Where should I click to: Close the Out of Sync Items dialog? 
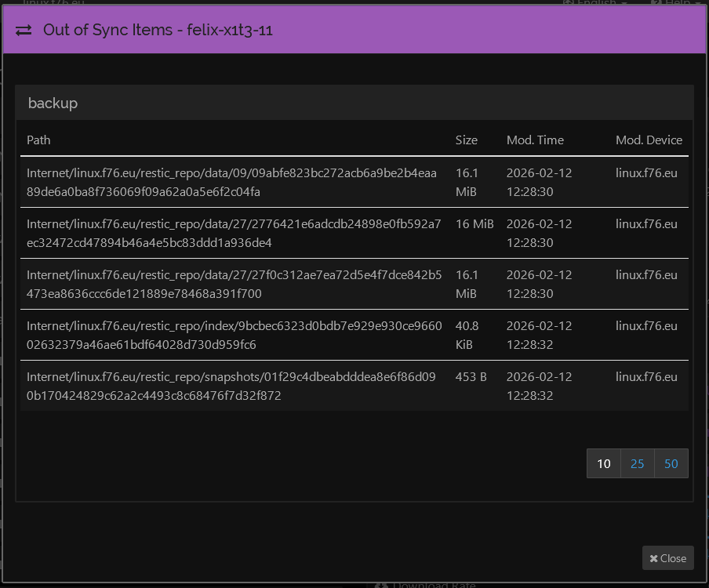[667, 558]
